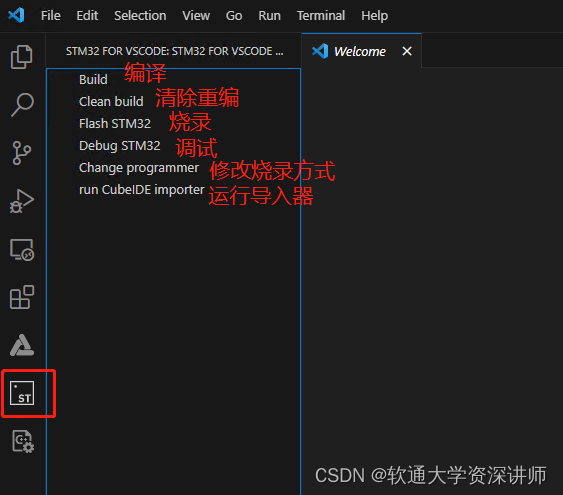Open the CMake triangle icon view
This screenshot has height=495, width=563.
(x=22, y=345)
